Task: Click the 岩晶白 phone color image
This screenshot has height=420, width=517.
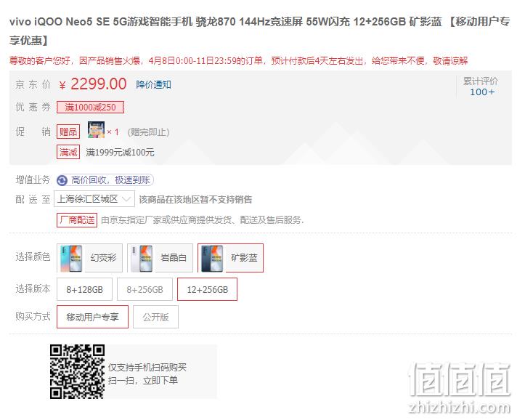Action: [142, 259]
